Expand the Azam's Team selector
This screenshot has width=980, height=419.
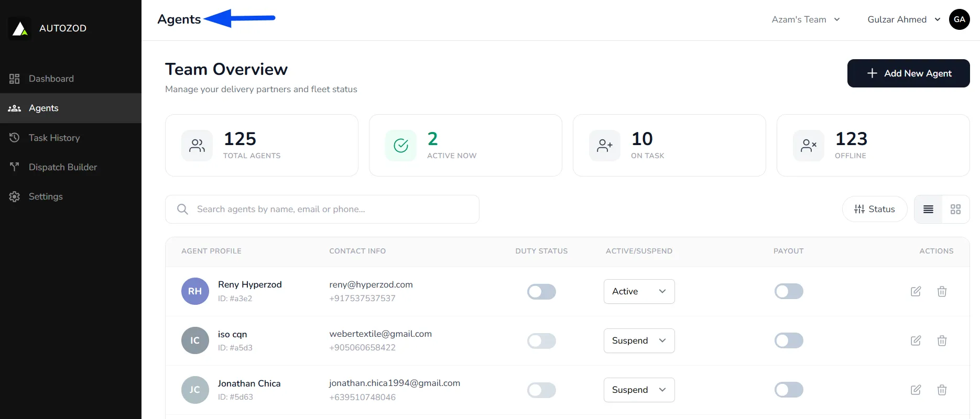[x=806, y=19]
